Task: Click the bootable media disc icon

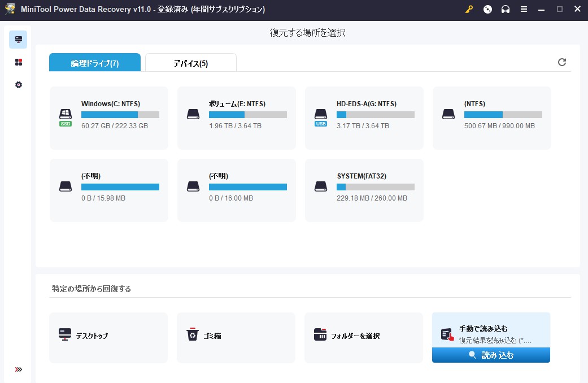Action: point(487,10)
